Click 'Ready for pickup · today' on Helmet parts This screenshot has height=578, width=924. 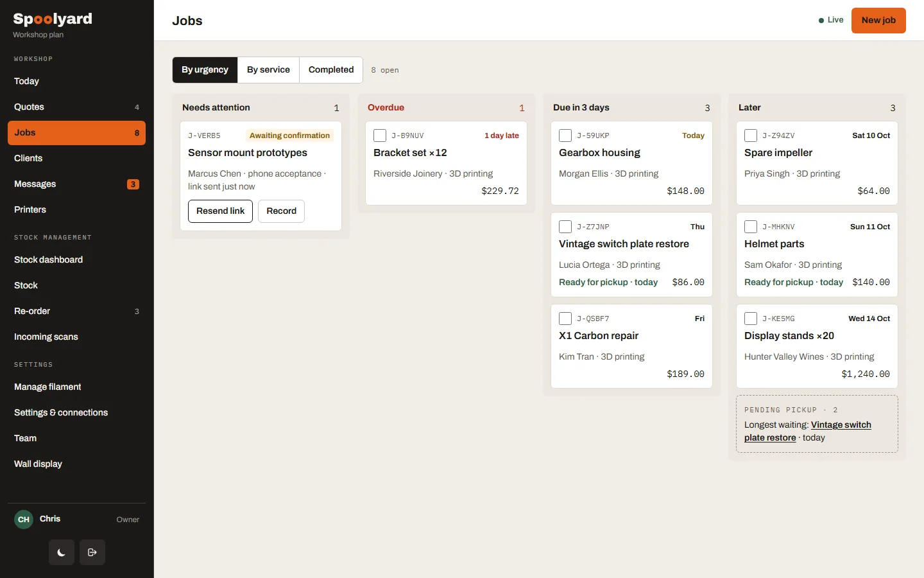794,283
